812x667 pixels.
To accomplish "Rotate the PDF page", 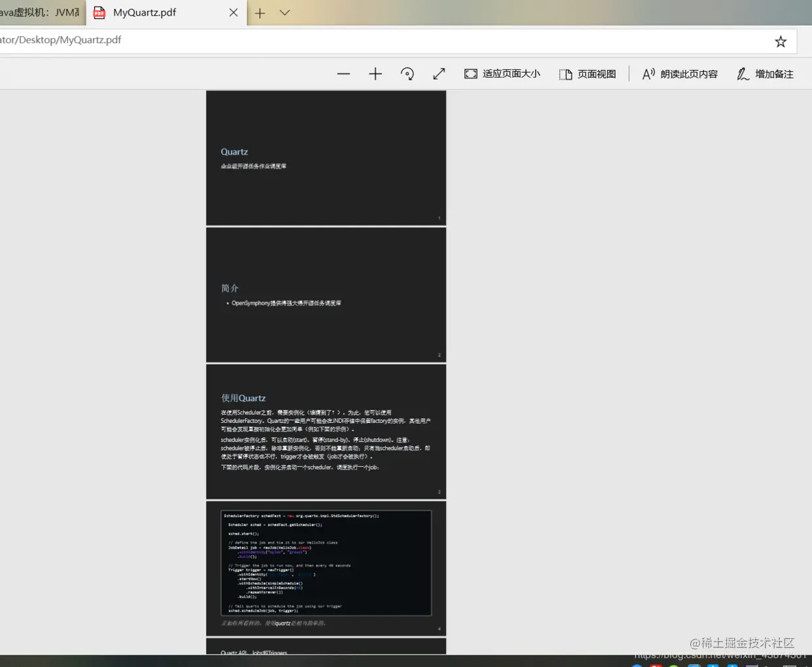I will tap(407, 74).
